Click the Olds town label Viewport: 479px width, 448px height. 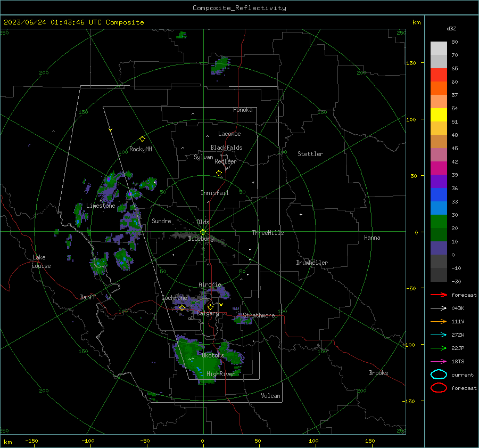203,222
